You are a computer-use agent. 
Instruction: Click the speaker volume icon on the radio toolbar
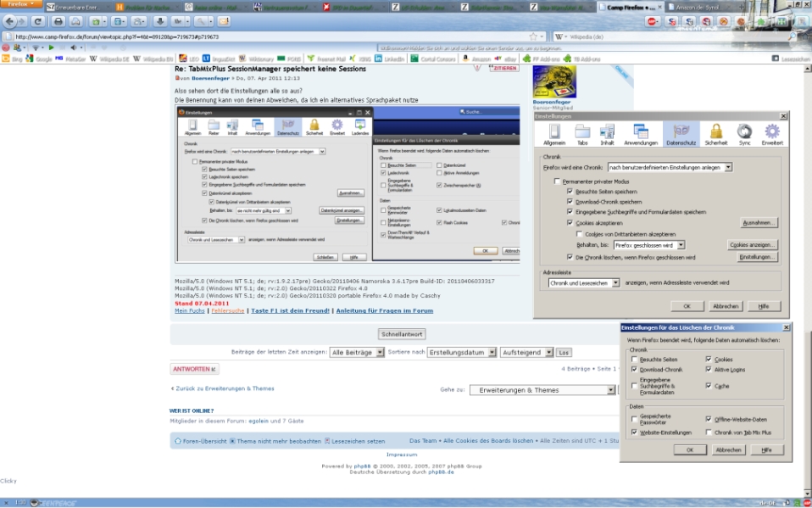pyautogui.click(x=73, y=47)
